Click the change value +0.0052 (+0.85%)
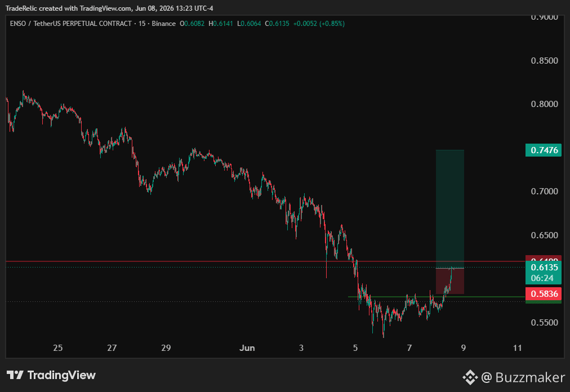 (319, 24)
